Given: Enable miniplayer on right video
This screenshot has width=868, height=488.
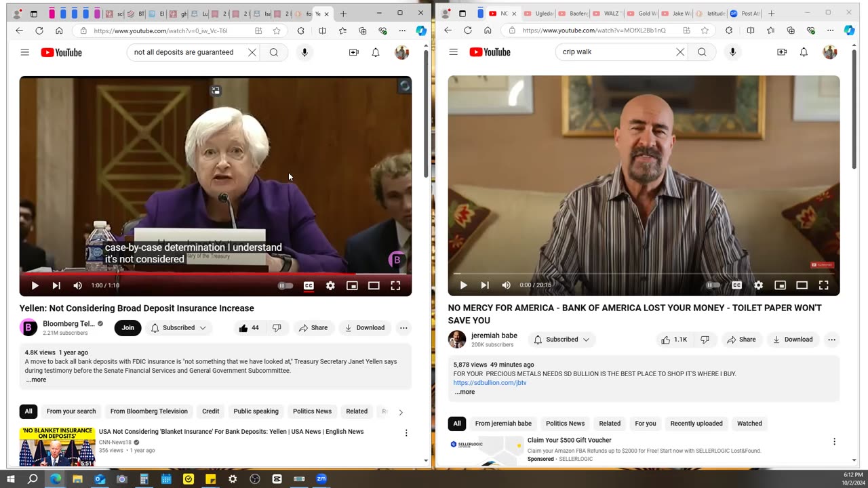Looking at the screenshot, I should [780, 285].
